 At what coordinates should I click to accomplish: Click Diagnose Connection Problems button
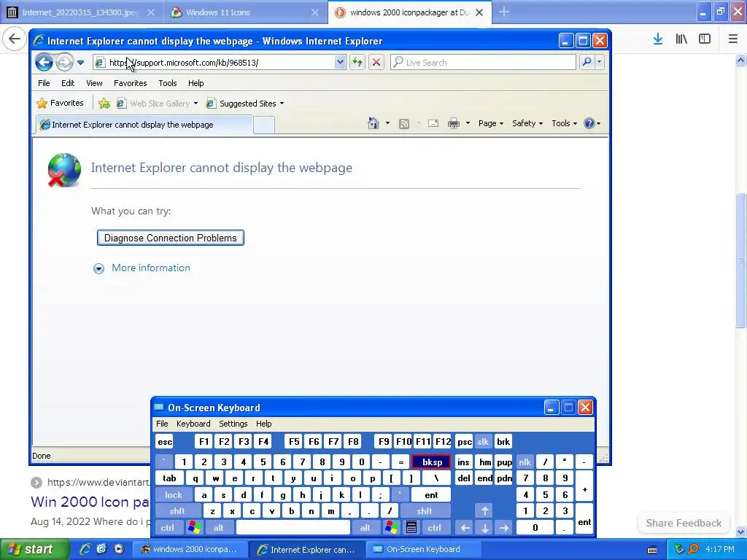171,238
